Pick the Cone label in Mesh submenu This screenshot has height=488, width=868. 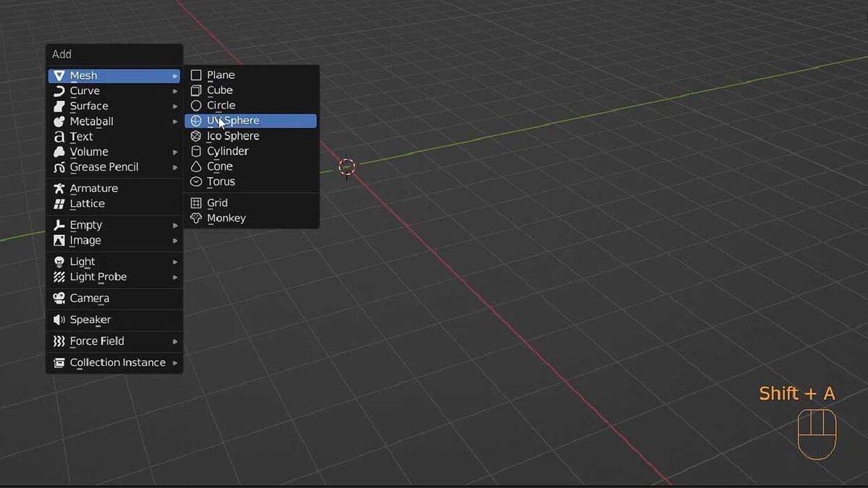[x=220, y=166]
